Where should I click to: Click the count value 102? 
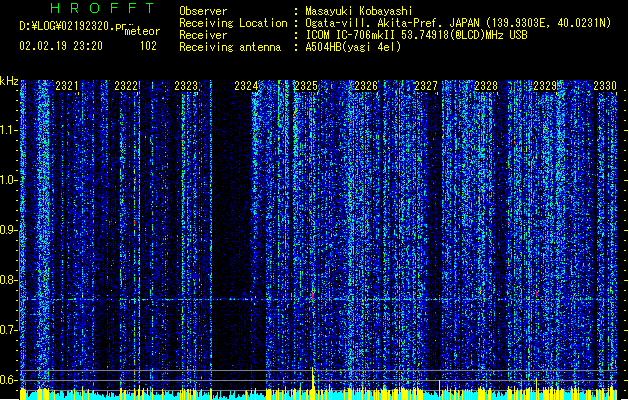point(148,46)
